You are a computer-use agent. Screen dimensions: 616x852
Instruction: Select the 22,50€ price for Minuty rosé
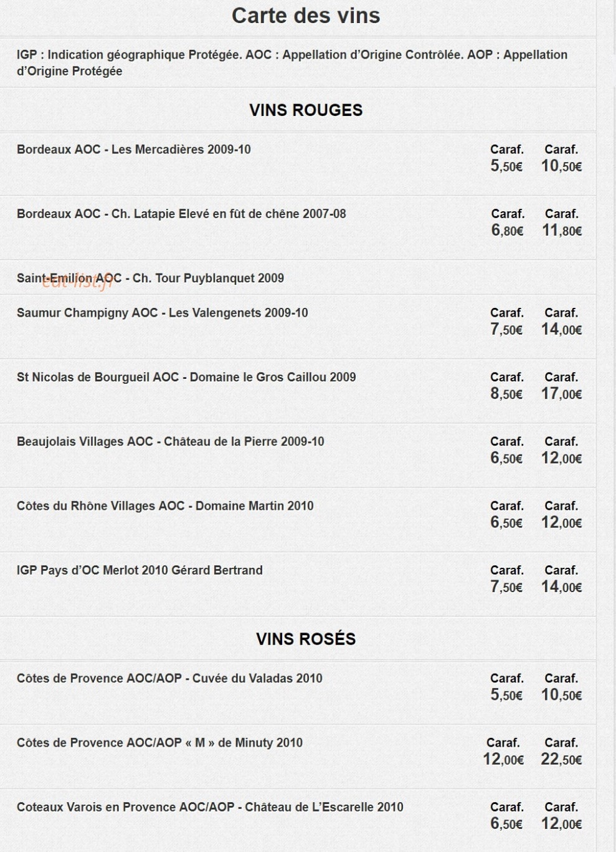coord(562,759)
